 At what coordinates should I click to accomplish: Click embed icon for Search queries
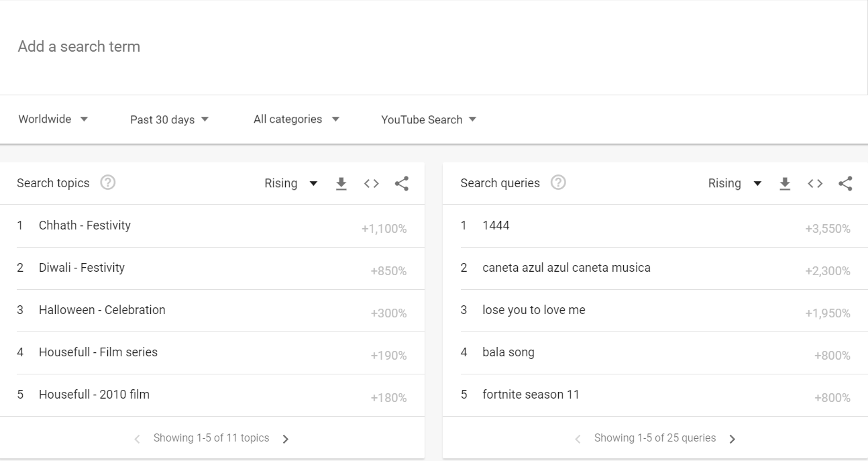point(815,184)
